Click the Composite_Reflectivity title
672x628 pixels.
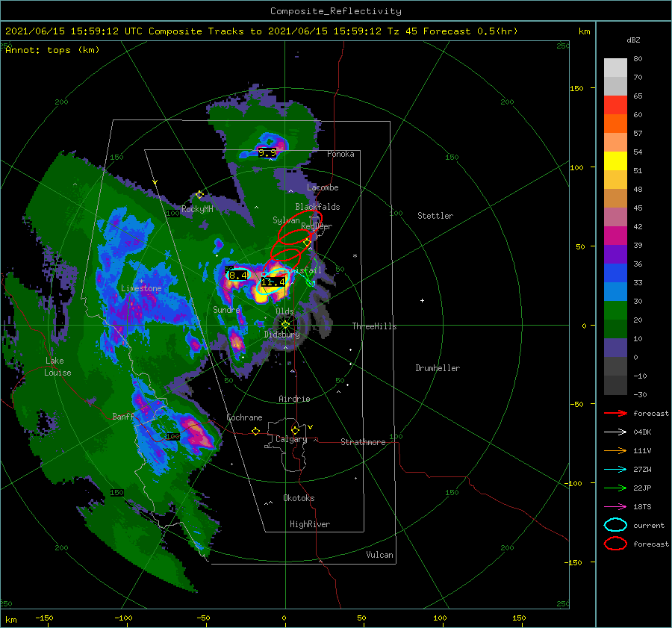point(336,11)
